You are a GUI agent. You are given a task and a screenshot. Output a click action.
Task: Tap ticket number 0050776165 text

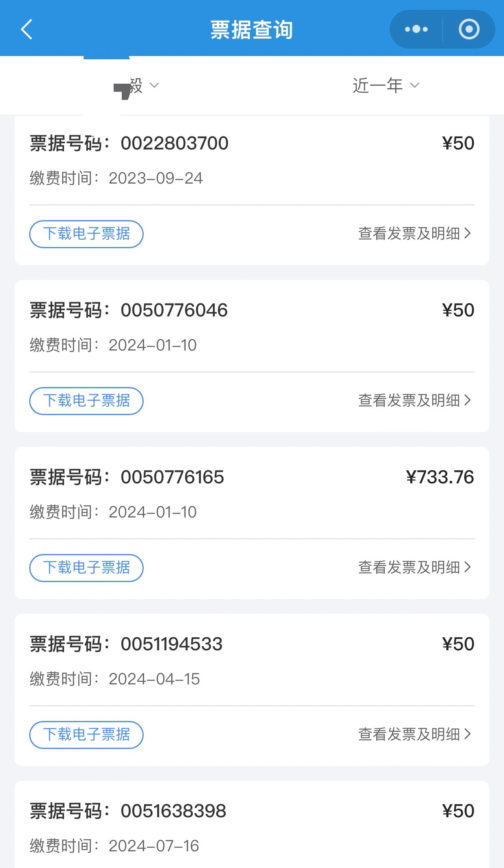click(172, 477)
